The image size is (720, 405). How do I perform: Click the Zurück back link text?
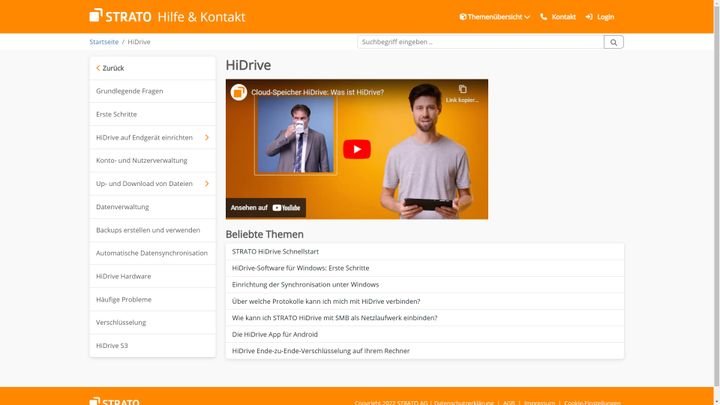click(113, 68)
